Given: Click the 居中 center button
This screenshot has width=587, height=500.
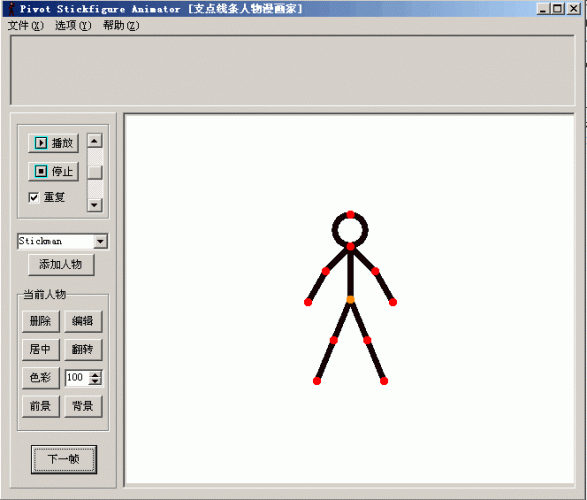Looking at the screenshot, I should point(40,350).
